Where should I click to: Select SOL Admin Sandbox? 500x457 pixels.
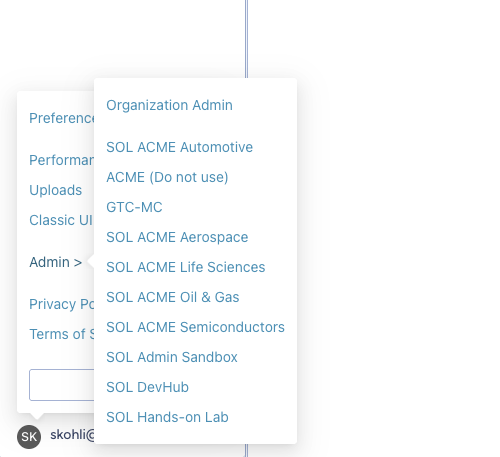[x=172, y=357]
